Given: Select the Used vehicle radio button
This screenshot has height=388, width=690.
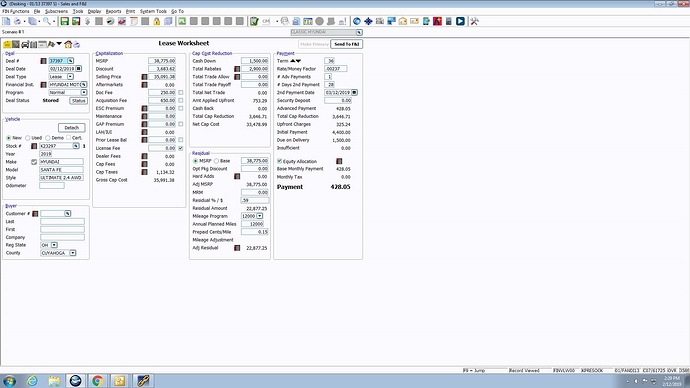Looking at the screenshot, I should click(x=28, y=138).
